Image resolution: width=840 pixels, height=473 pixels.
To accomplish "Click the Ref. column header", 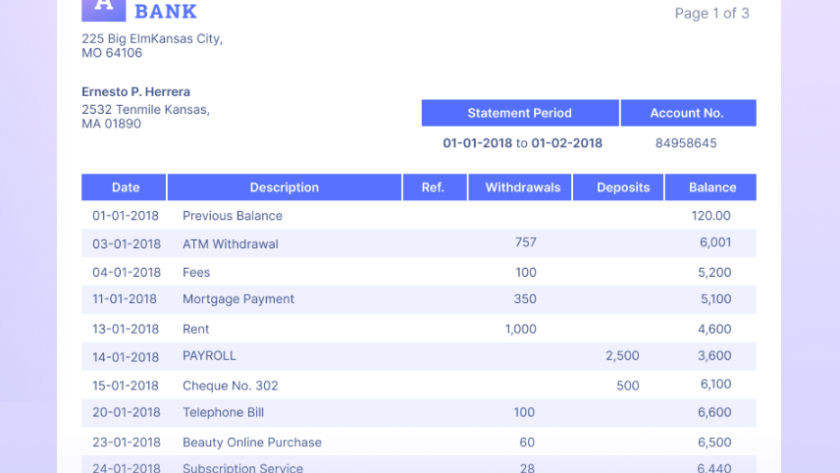I will coord(433,187).
